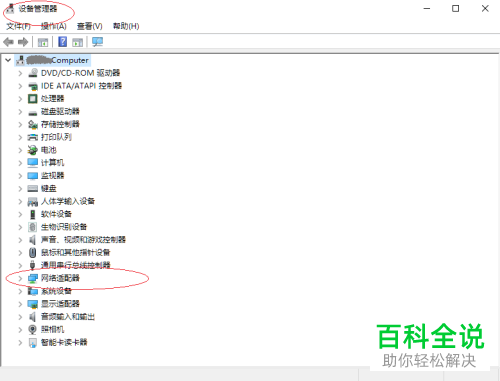Click the 存储控制器 storage controller icon
The image size is (500, 381).
(33, 125)
